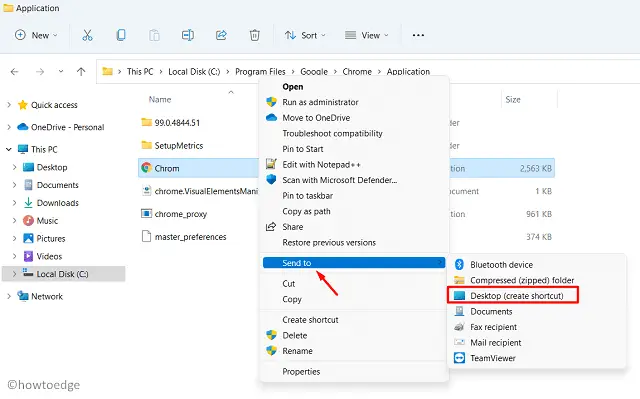Click the Share toolbar icon
Screen dimensions: 640x399
click(x=221, y=35)
